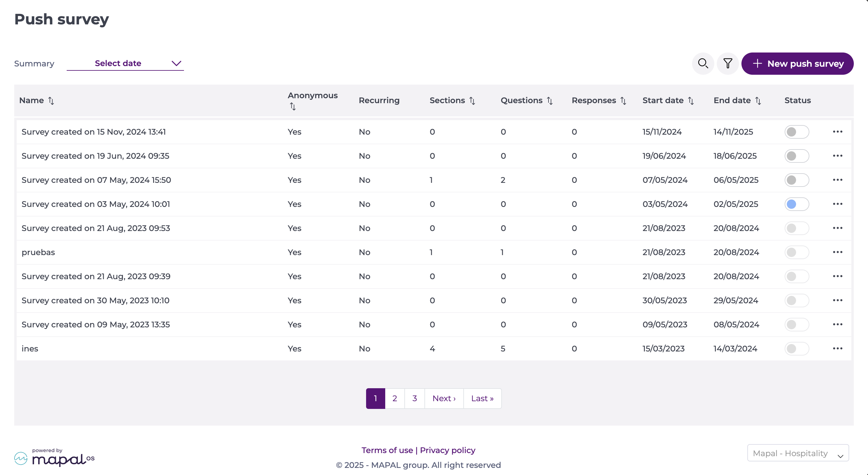Open the Terms of use link

tap(387, 450)
